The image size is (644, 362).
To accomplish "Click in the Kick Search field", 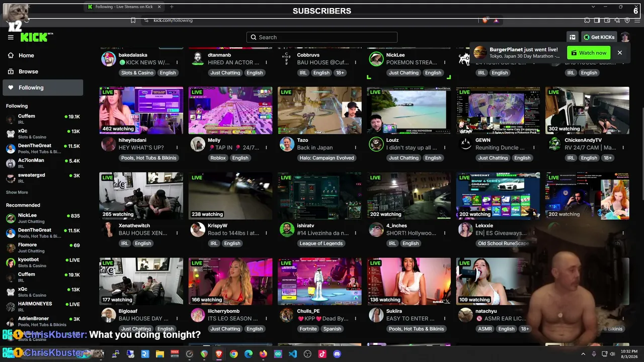I will [322, 37].
